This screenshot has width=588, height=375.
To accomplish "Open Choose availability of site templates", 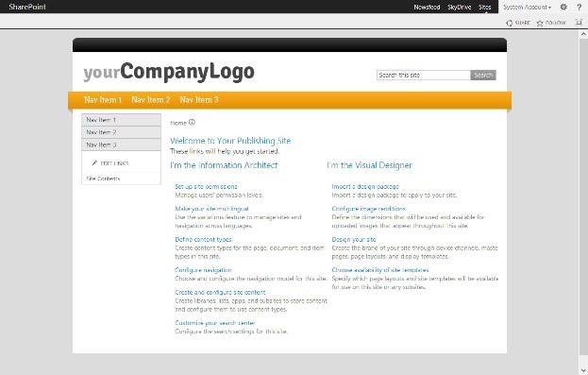I will (379, 270).
